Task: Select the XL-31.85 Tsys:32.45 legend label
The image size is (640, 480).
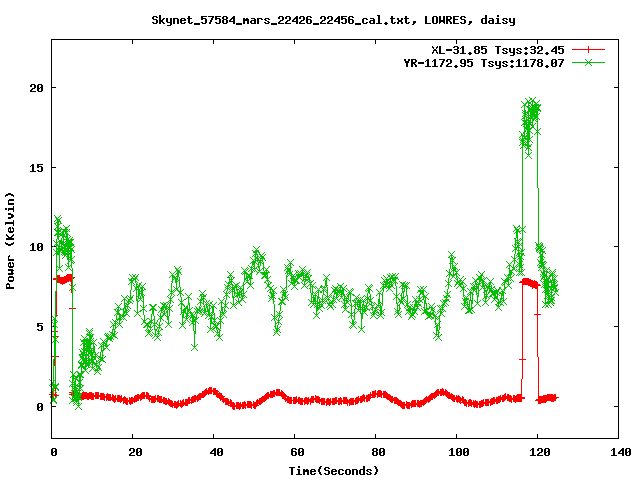Action: [498, 50]
